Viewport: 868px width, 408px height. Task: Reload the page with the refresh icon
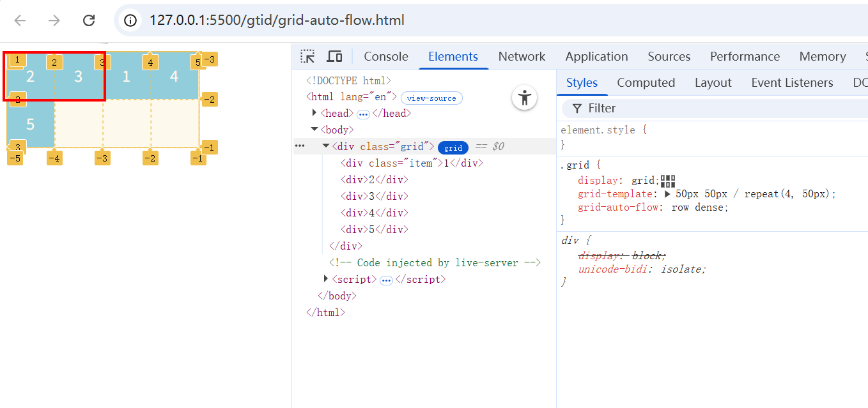coord(89,20)
